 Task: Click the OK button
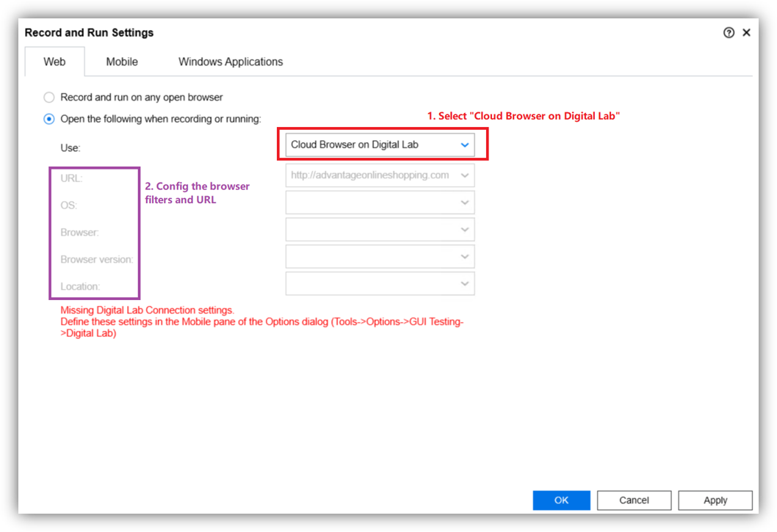(x=561, y=500)
